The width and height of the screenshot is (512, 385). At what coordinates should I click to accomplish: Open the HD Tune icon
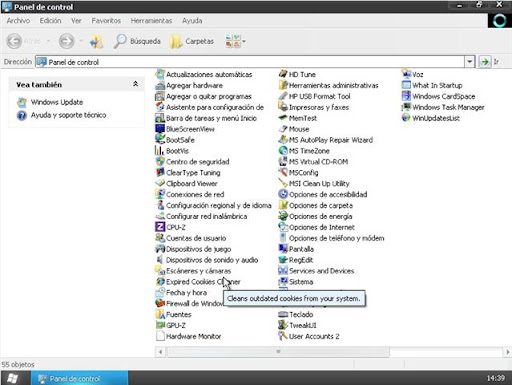tap(283, 74)
